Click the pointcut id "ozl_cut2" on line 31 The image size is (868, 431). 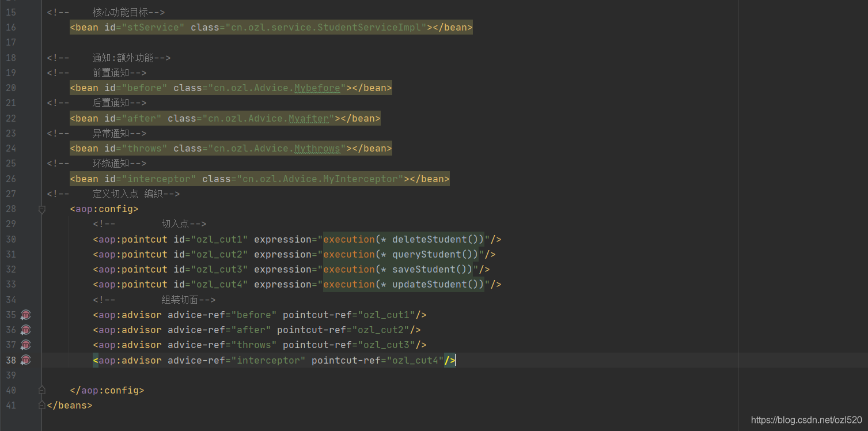click(219, 254)
